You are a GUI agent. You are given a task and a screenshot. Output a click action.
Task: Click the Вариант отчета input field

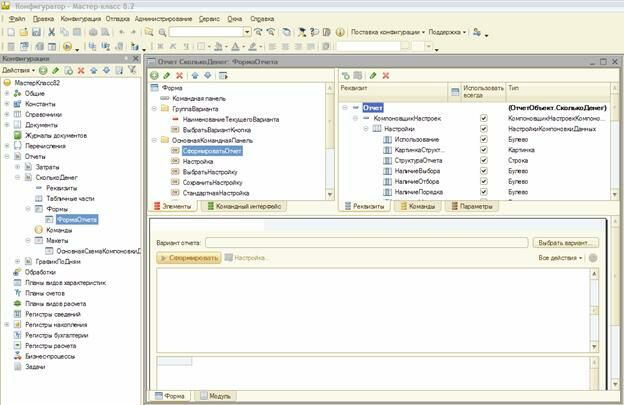(366, 242)
